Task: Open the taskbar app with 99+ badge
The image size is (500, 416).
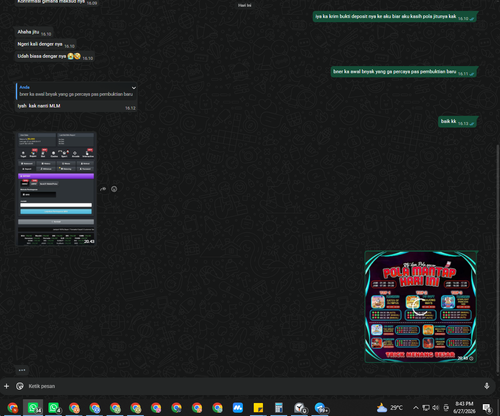Action: pos(321,408)
